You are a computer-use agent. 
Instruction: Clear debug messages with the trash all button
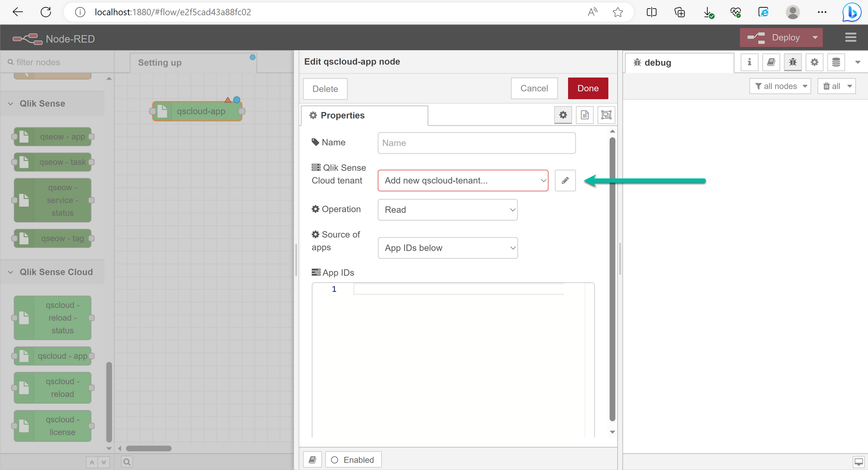pyautogui.click(x=832, y=86)
